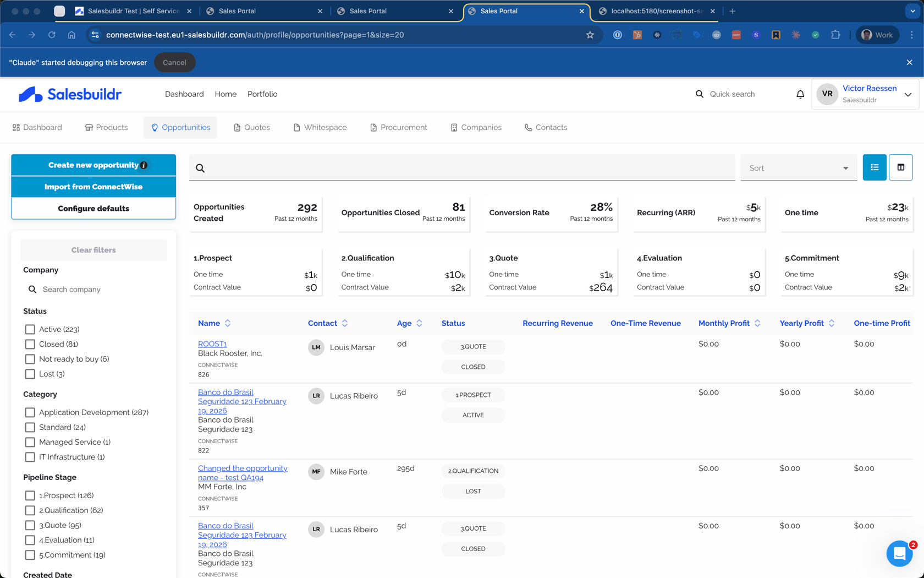Open the chat support bubble

tap(900, 554)
